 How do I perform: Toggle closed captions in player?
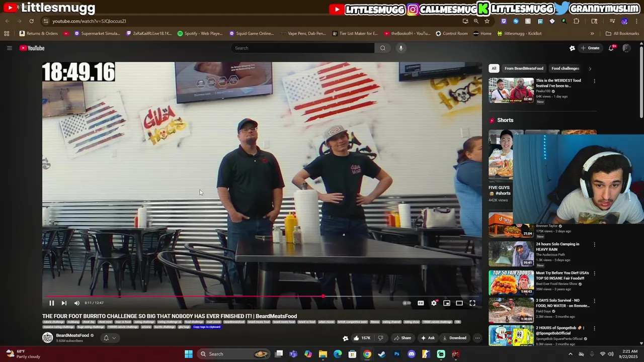(421, 303)
